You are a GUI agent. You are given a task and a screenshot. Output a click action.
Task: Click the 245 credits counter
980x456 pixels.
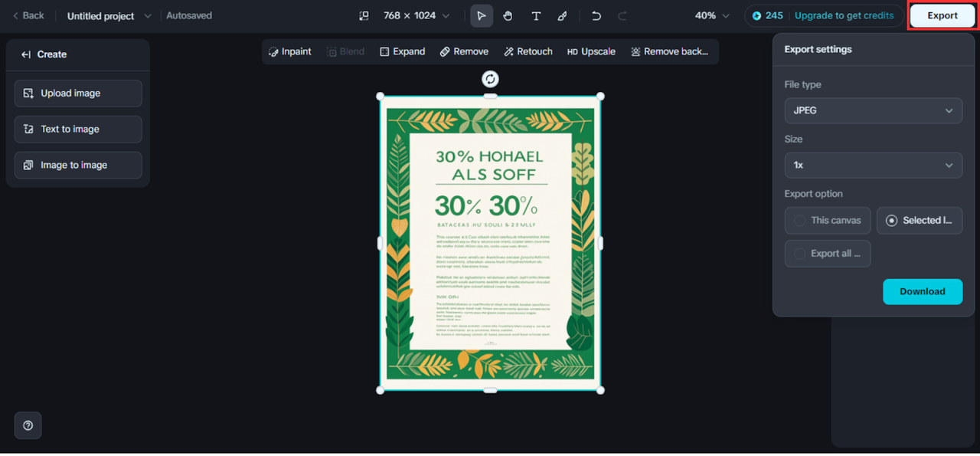[767, 15]
